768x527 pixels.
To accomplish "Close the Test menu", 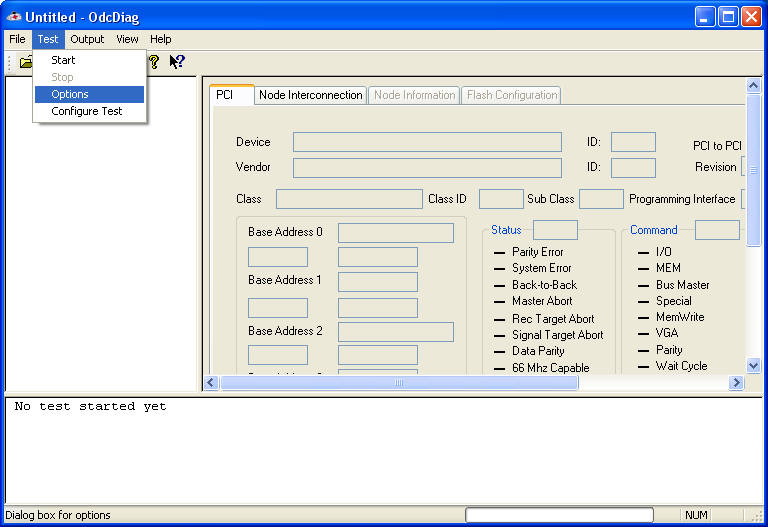I will coord(48,39).
